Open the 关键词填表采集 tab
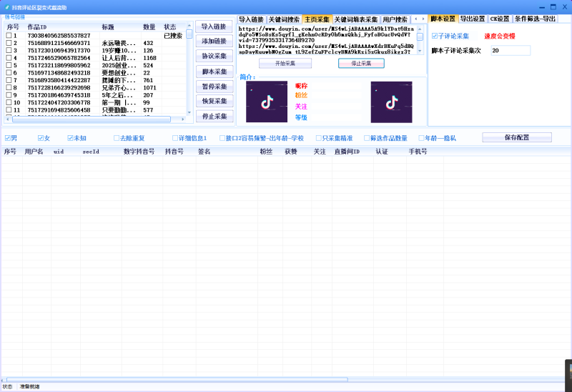 pyautogui.click(x=356, y=19)
